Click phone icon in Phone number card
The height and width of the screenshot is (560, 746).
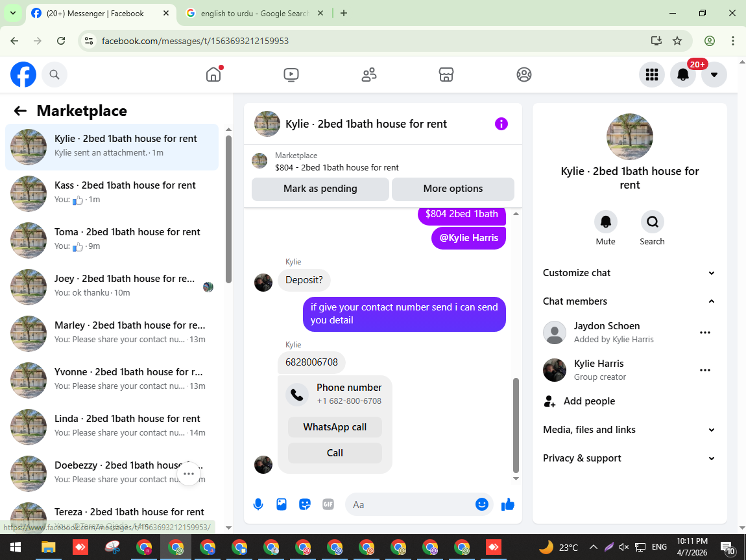(297, 395)
